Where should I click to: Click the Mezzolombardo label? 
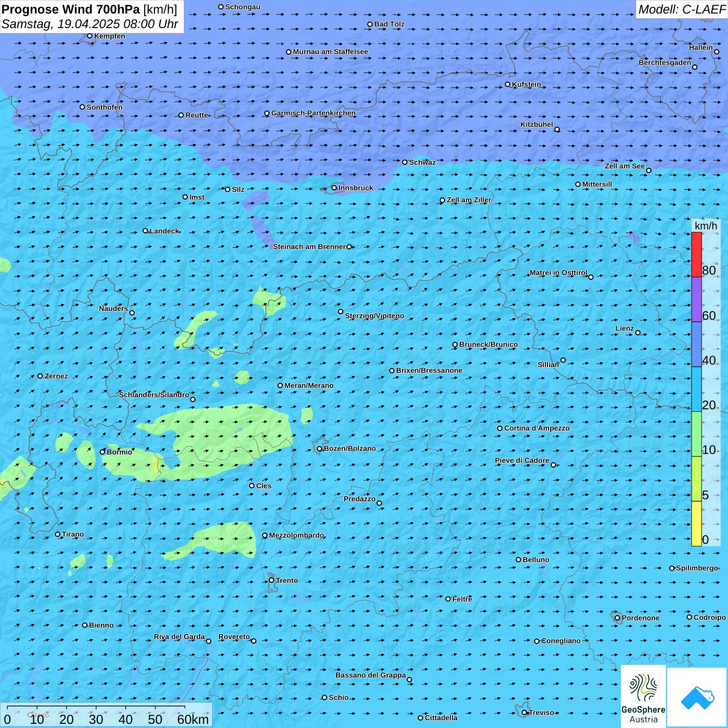pyautogui.click(x=296, y=535)
